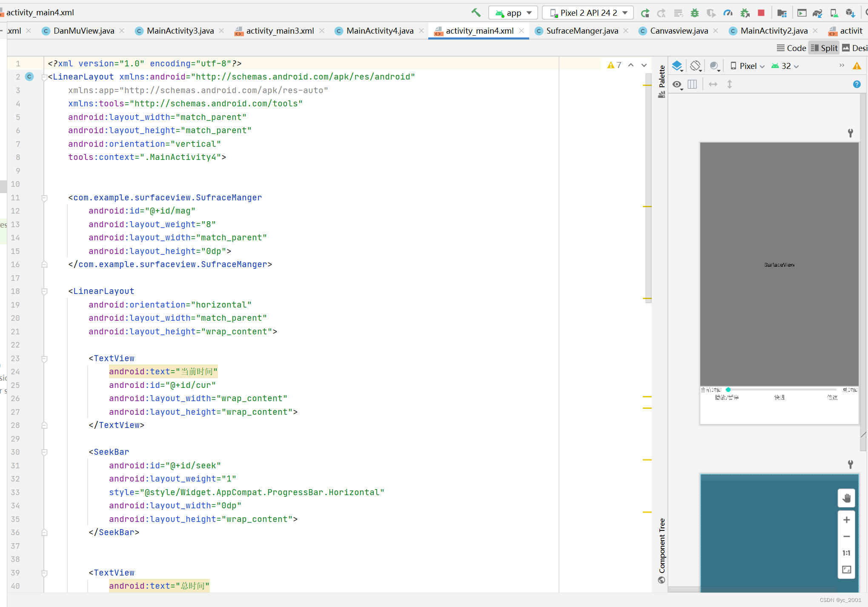Toggle the View Options eye icon
868x607 pixels.
tap(677, 84)
